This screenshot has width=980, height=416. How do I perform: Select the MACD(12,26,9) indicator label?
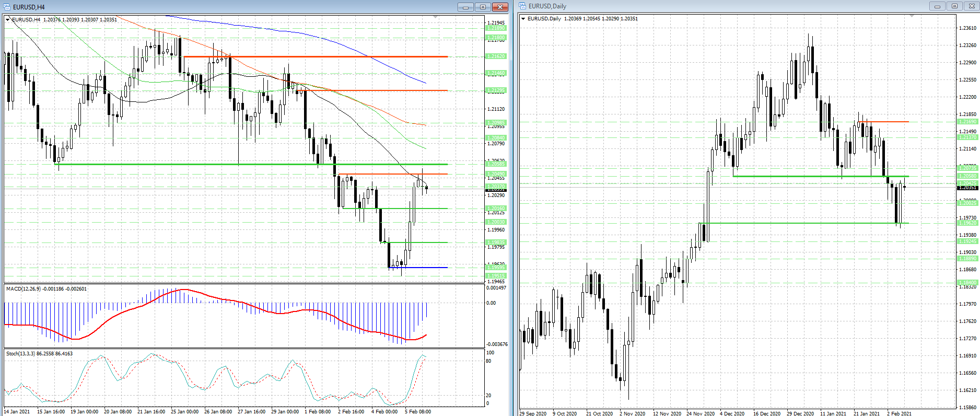(x=46, y=288)
